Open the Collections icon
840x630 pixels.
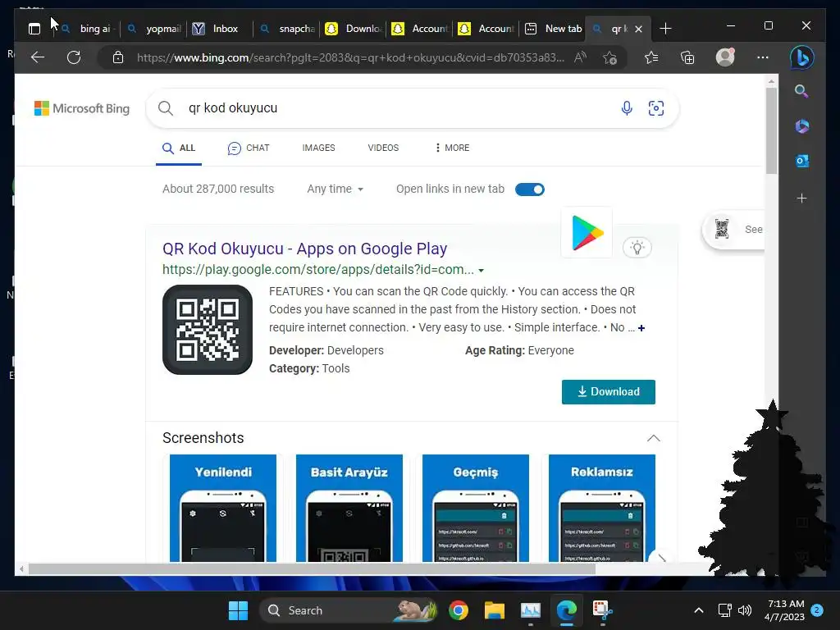(687, 57)
